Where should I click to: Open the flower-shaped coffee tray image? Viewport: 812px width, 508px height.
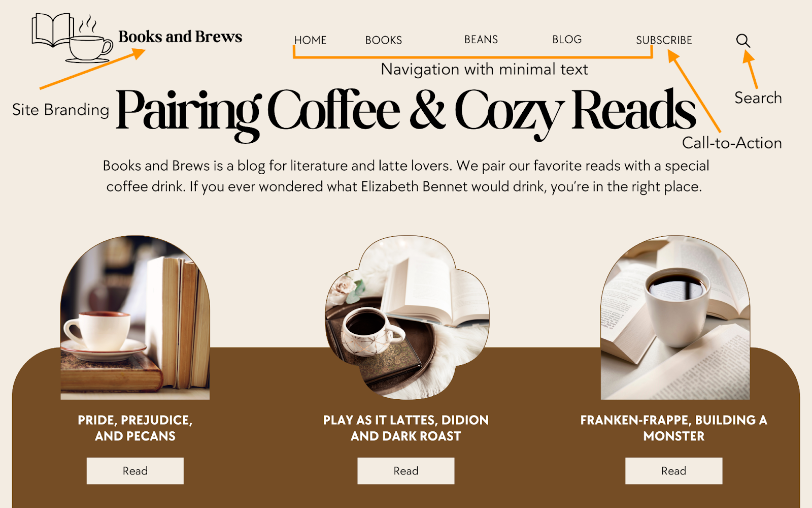pos(407,317)
